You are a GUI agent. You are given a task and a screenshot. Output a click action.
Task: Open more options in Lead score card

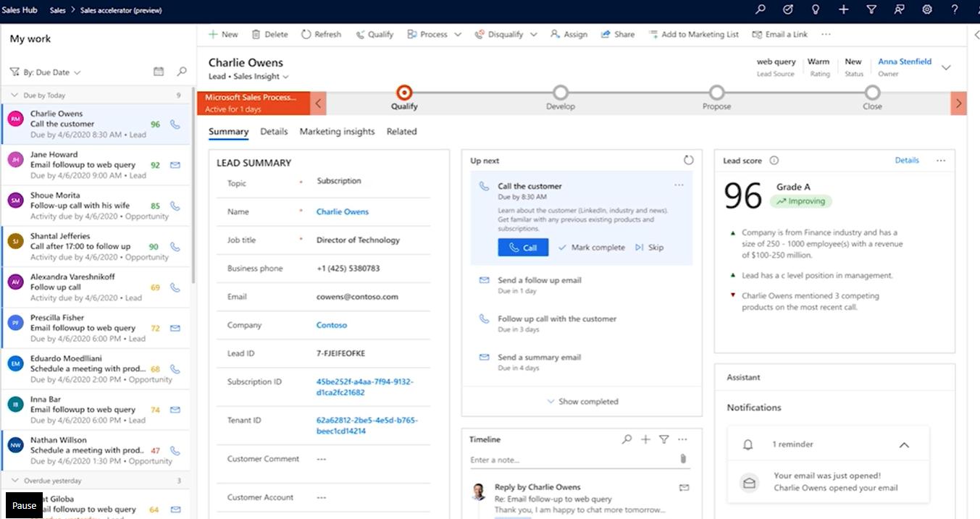pyautogui.click(x=941, y=161)
